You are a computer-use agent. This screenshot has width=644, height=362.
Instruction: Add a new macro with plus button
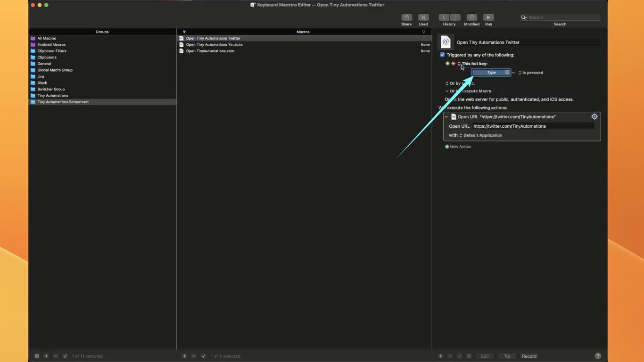click(184, 356)
